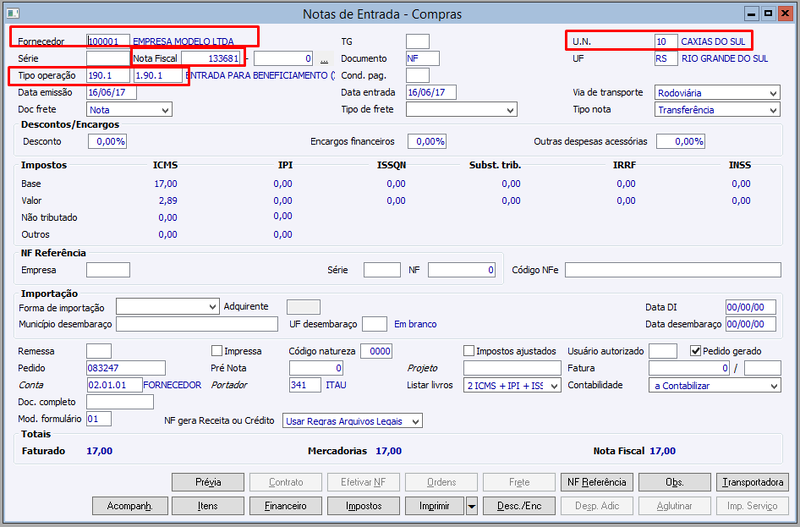Click the Data emissão field
This screenshot has width=800, height=527.
click(x=112, y=92)
